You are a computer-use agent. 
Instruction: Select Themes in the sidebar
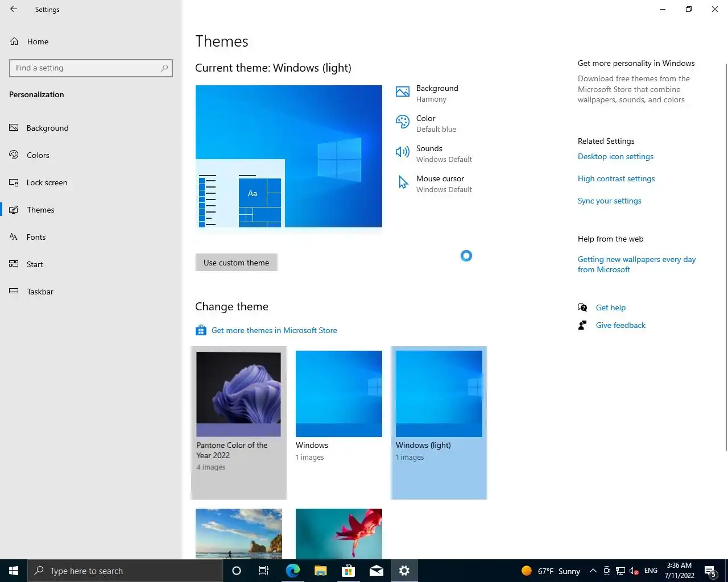click(x=91, y=210)
